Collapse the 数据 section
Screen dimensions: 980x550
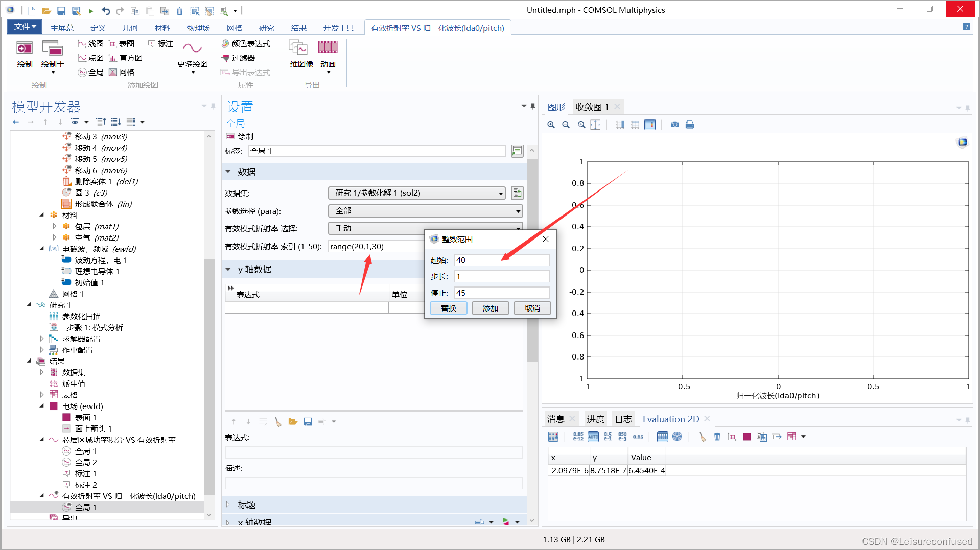228,172
